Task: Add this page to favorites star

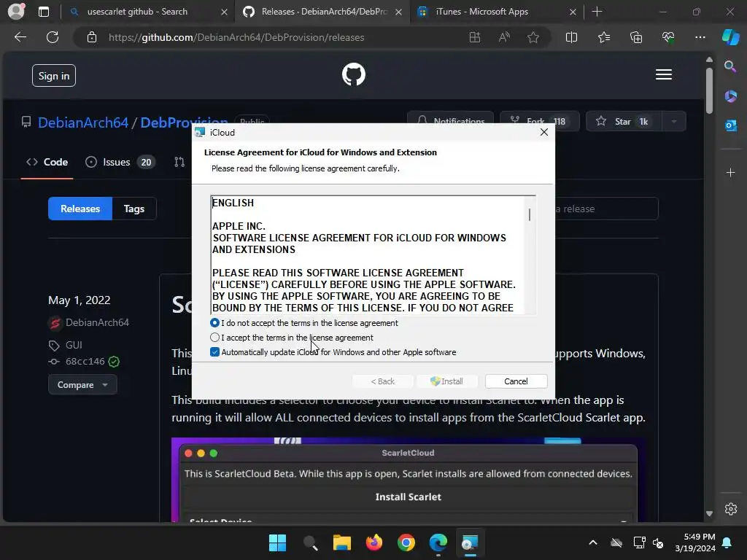Action: [533, 37]
